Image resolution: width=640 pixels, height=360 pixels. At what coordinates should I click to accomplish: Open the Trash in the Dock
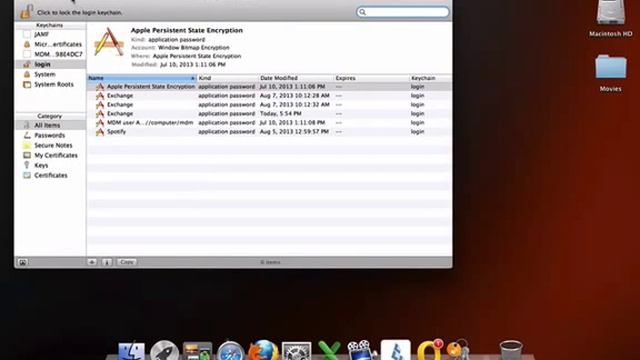click(x=511, y=351)
